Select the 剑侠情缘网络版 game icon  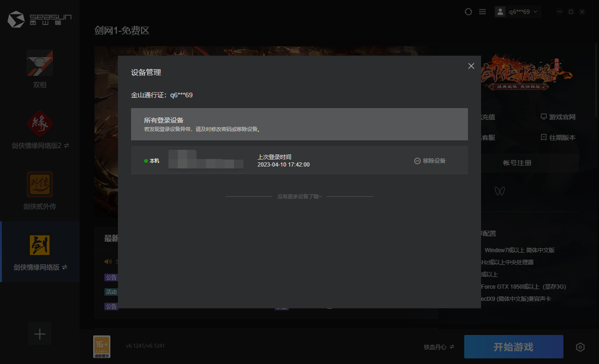[40, 245]
